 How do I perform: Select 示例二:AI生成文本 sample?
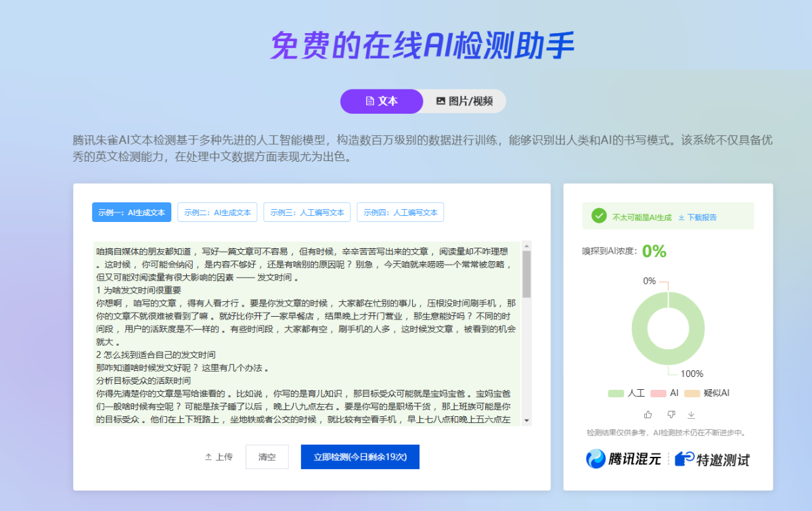217,212
